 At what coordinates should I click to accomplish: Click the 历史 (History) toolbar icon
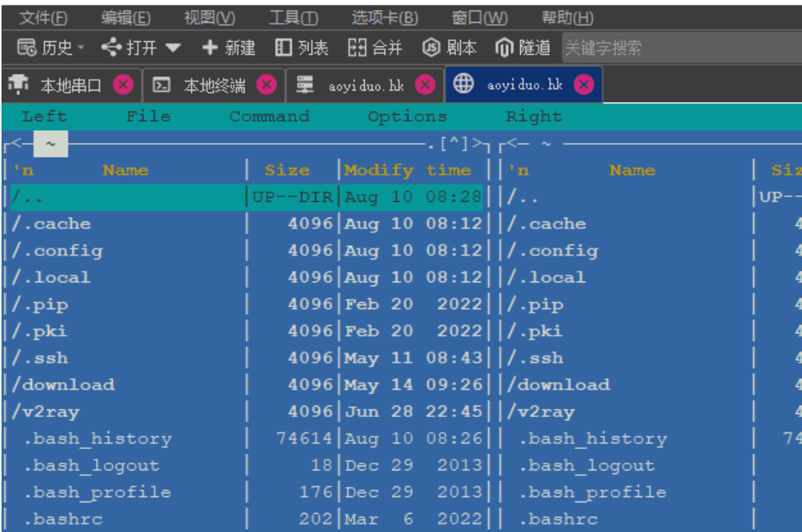point(27,48)
